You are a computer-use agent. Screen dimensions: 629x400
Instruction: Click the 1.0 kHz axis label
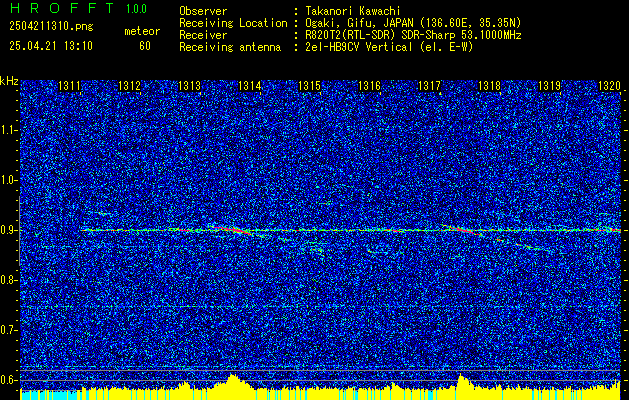[8, 180]
